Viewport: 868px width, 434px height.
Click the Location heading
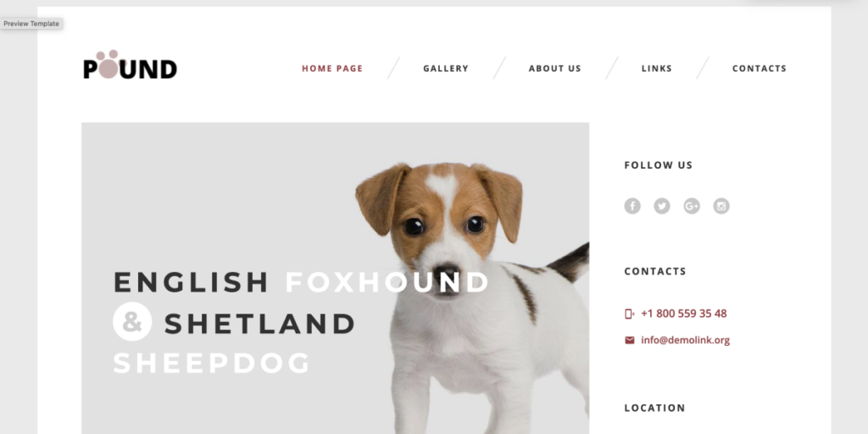click(x=654, y=408)
